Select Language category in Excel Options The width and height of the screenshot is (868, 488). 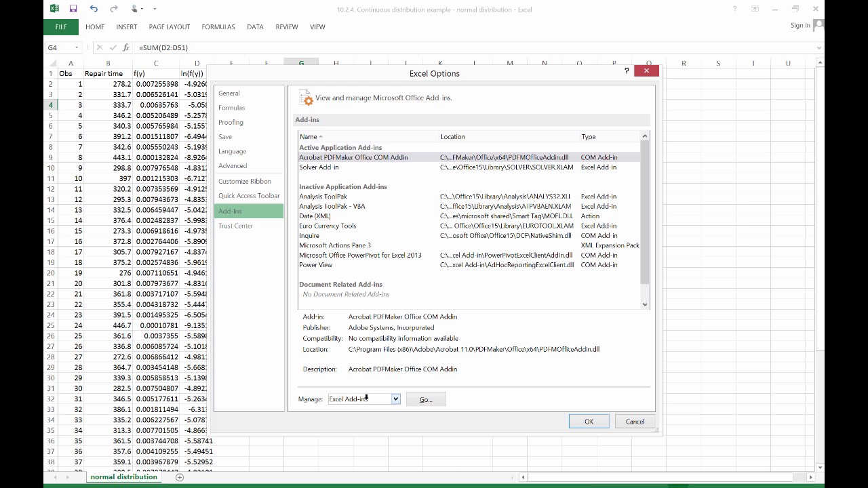point(249,151)
